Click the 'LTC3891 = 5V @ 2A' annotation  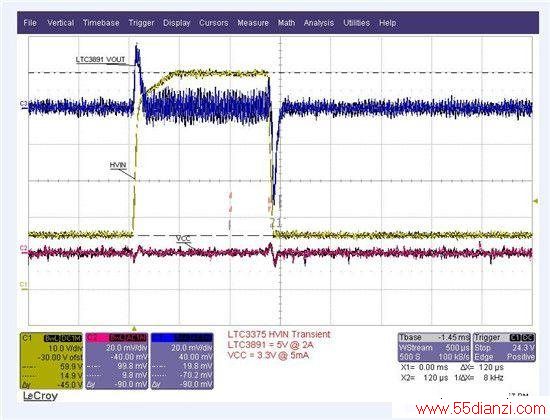coord(270,345)
